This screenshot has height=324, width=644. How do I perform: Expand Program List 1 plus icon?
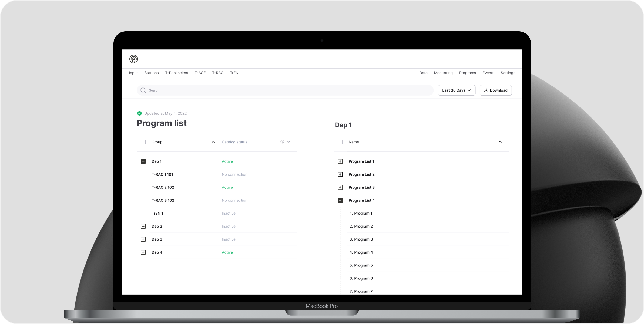[340, 161]
